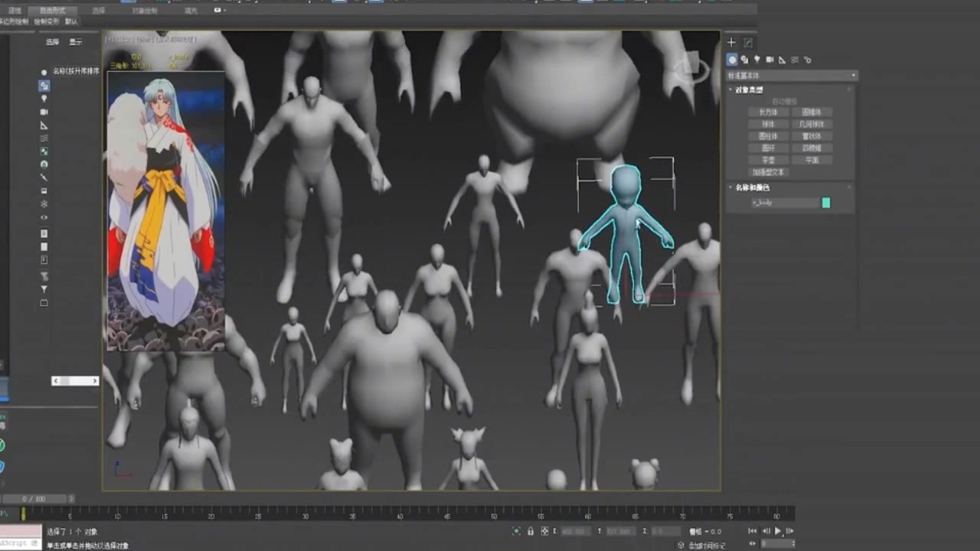Click the Create panel plus icon
980x551 pixels.
731,42
